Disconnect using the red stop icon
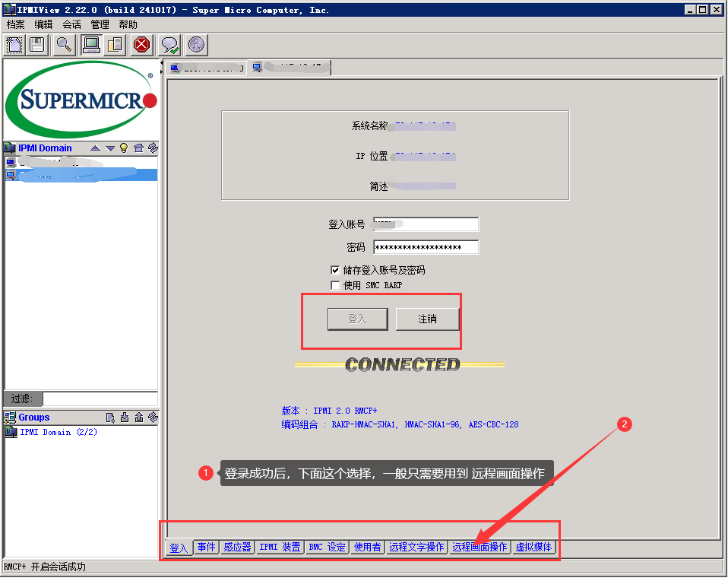Screen dimensions: 728x581 point(141,45)
